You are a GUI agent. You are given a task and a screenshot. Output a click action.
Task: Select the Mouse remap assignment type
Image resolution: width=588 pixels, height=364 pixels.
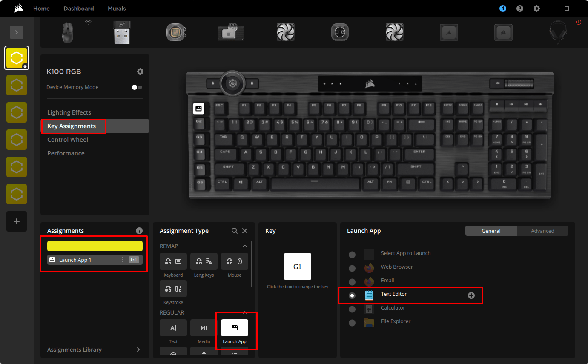click(x=234, y=261)
